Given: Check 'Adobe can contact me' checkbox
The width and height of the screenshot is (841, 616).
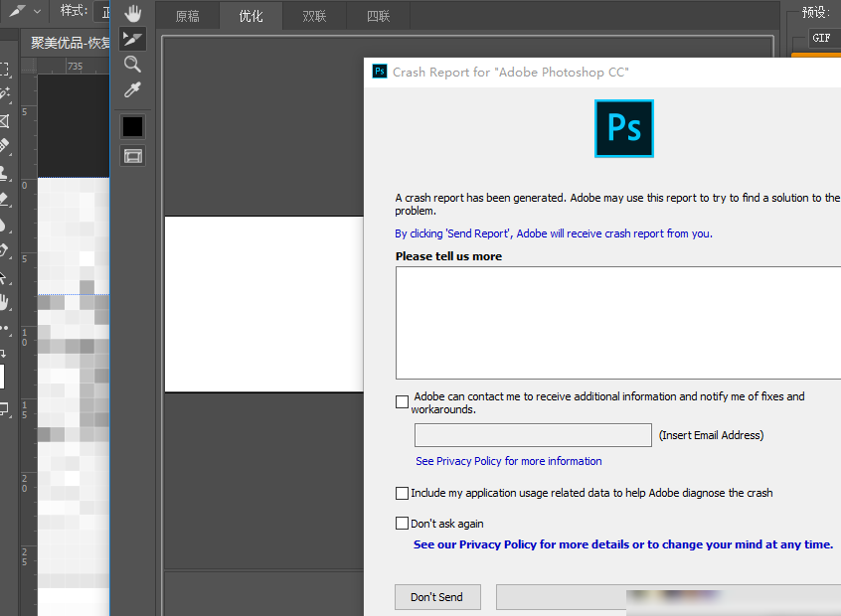Looking at the screenshot, I should (402, 401).
